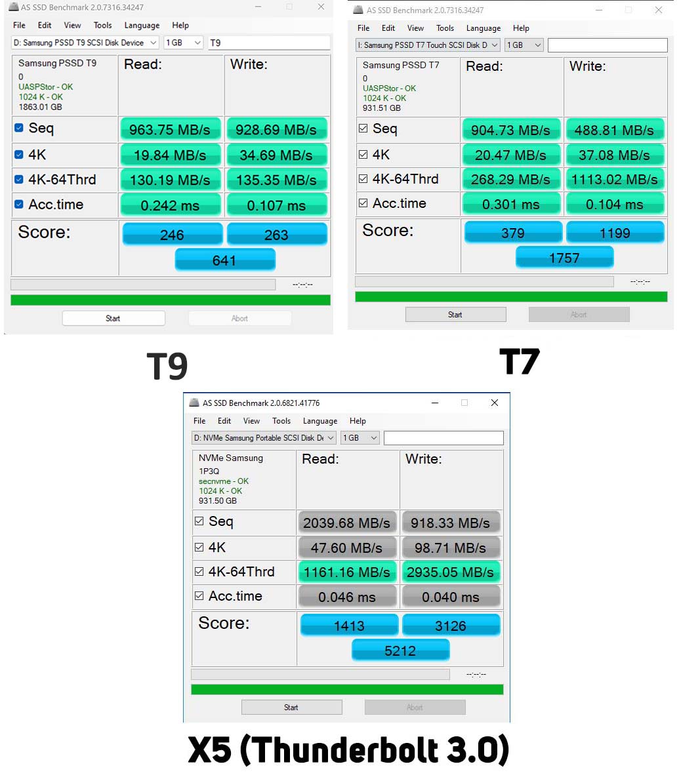
Task: Click the green progress bar in T9 window
Action: pos(171,300)
